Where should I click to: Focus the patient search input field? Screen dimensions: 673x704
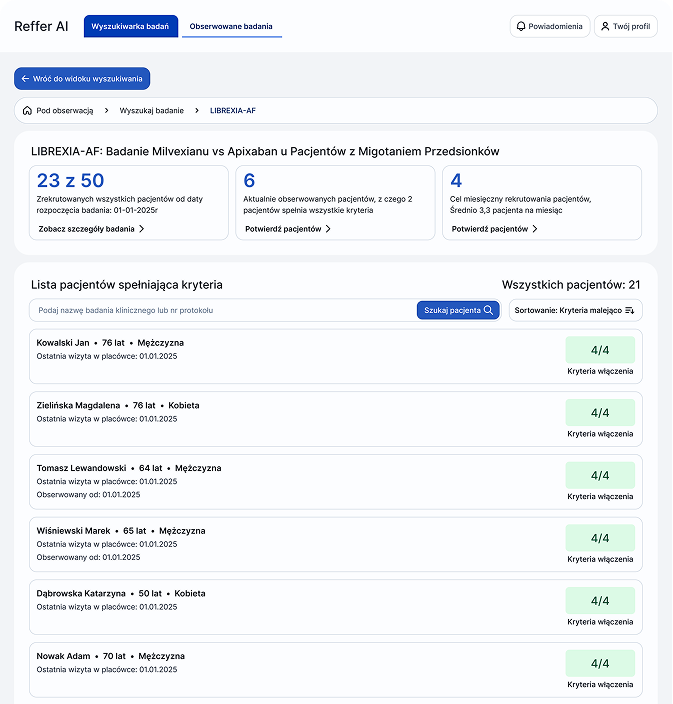(x=223, y=310)
